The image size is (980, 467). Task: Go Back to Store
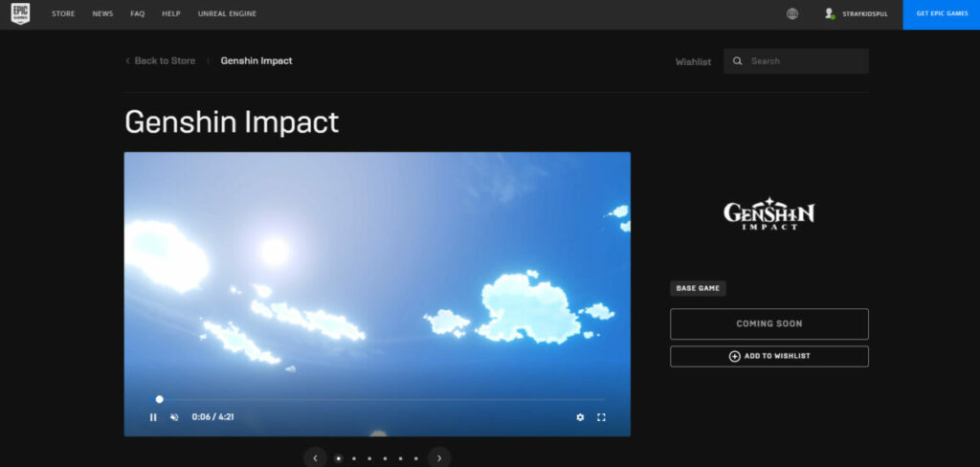(x=160, y=60)
